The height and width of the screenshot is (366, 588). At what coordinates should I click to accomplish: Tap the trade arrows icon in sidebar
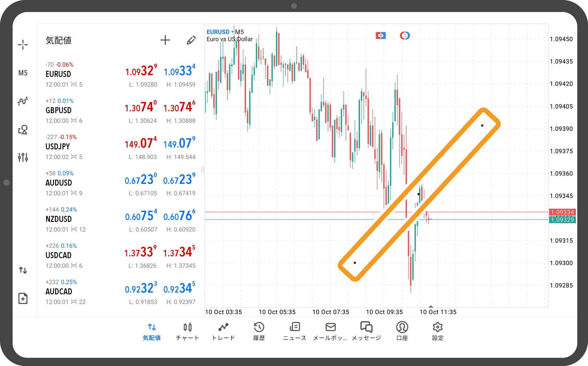click(x=23, y=270)
